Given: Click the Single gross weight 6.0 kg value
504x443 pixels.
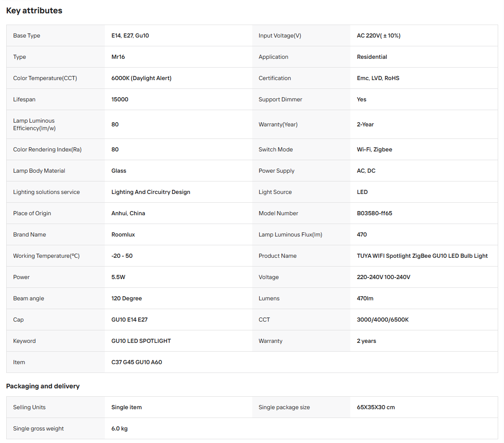Looking at the screenshot, I should click(119, 428).
